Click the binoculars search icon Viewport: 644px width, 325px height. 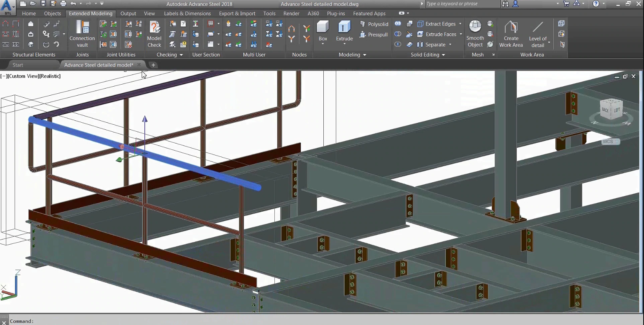[505, 4]
